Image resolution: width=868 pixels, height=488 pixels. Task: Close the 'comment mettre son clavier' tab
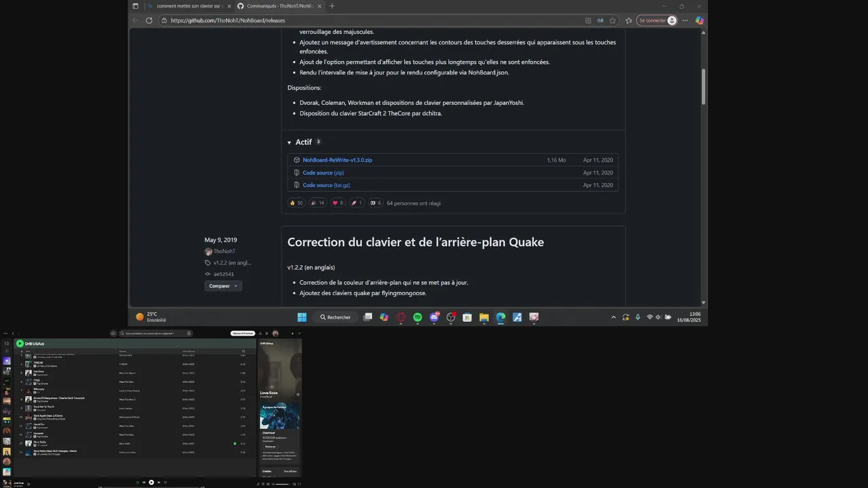(x=229, y=6)
